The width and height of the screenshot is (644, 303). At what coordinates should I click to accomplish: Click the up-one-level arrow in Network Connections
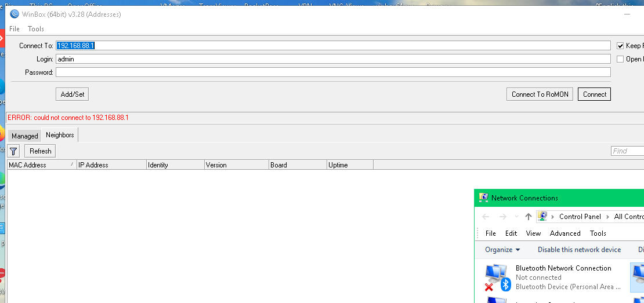coord(528,217)
